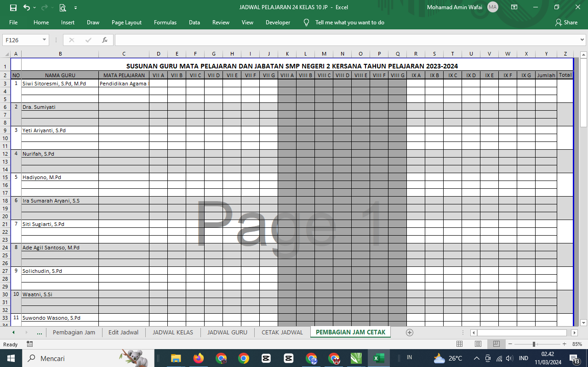Expand the Name Box dropdown
This screenshot has width=588, height=367.
tap(45, 40)
